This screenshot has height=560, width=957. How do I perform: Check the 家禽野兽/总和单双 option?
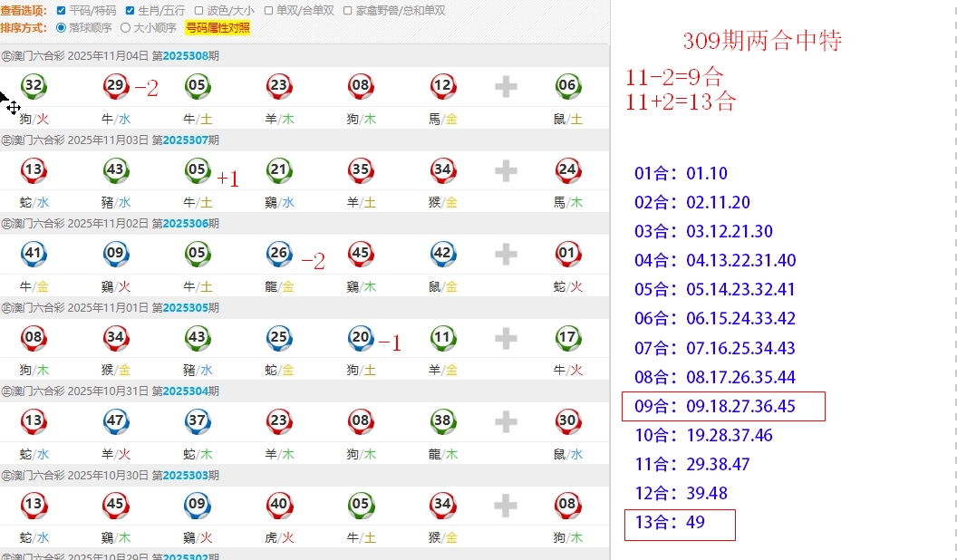348,11
